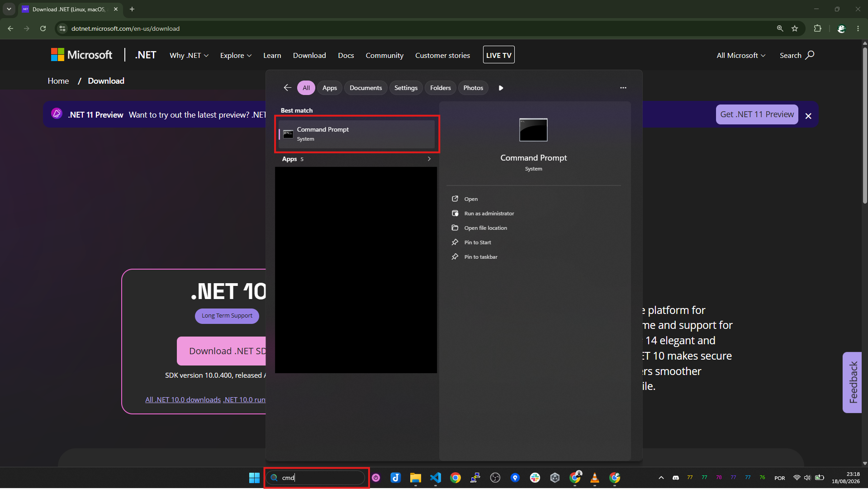Click LIVE TV button on .NET page
The height and width of the screenshot is (489, 868).
coord(498,55)
